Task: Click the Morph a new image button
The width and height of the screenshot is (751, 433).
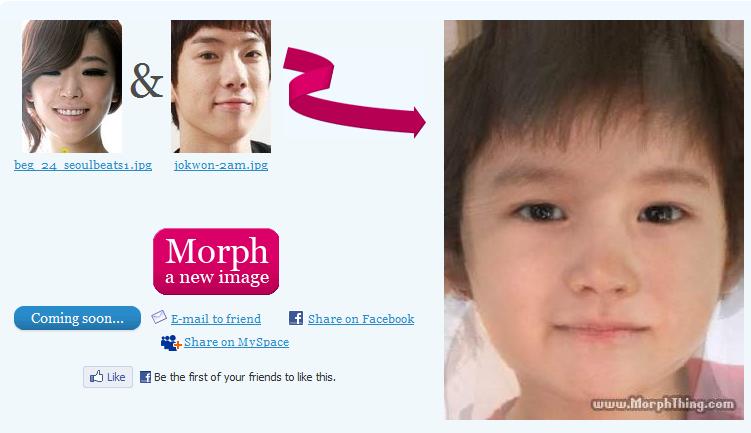Action: tap(216, 262)
